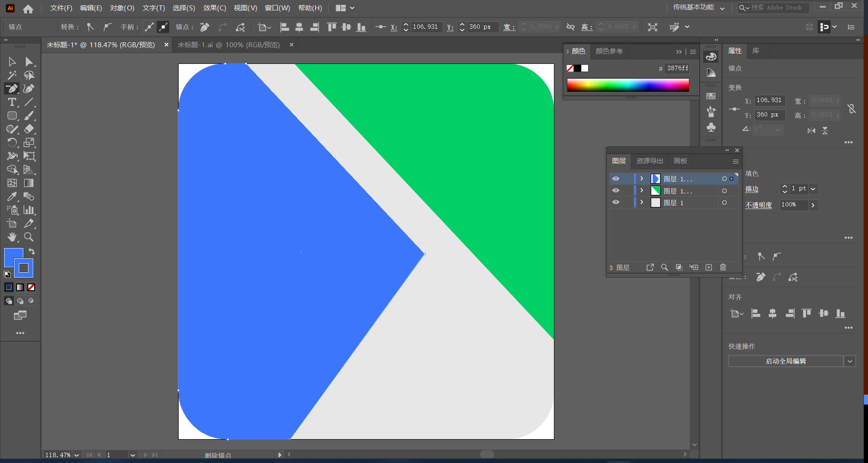Open the 传统基本功能 workspace dropdown
Viewport: 868px width, 463px height.
pos(698,8)
